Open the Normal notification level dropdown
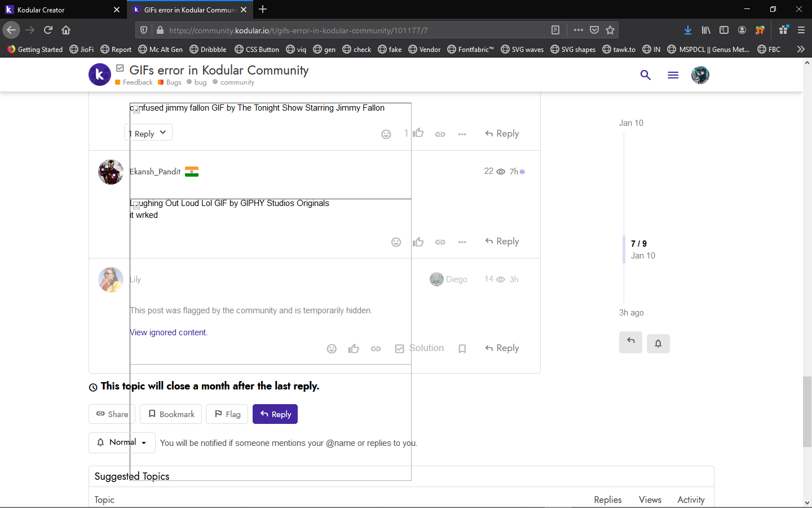 (121, 443)
